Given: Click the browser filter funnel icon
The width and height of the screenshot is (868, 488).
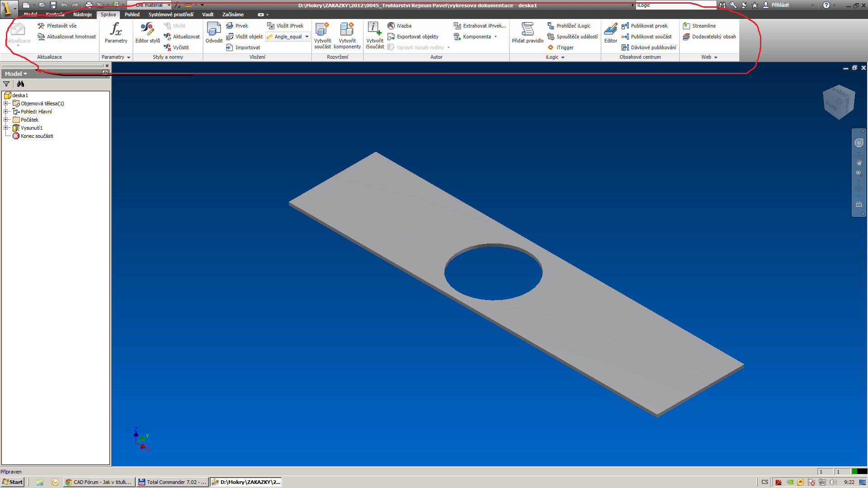Looking at the screenshot, I should (6, 84).
